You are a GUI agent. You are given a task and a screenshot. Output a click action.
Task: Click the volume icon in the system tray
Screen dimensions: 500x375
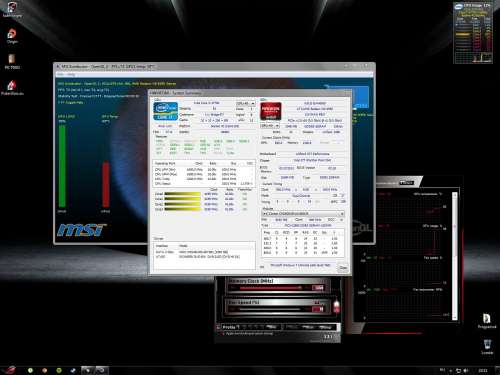point(466,370)
